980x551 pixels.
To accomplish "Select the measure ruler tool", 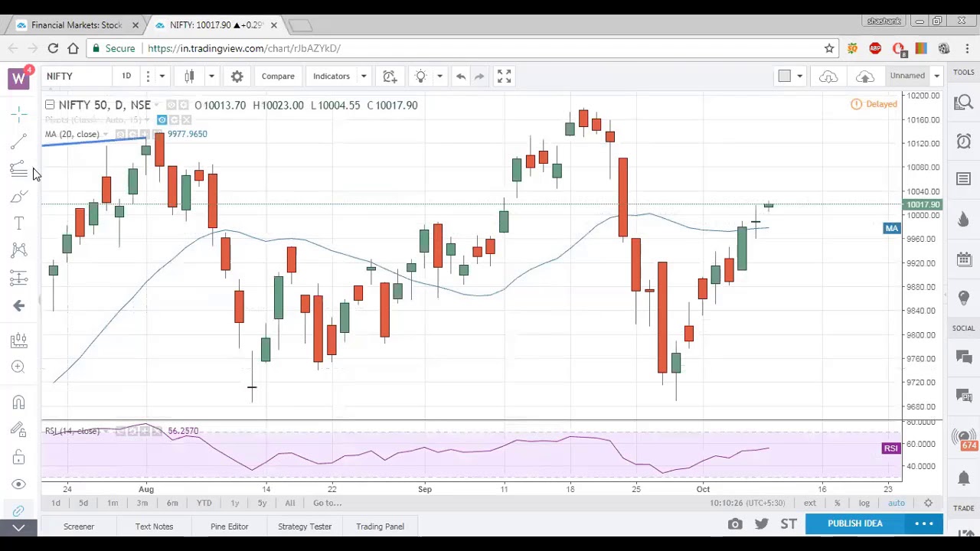I will pos(19,340).
